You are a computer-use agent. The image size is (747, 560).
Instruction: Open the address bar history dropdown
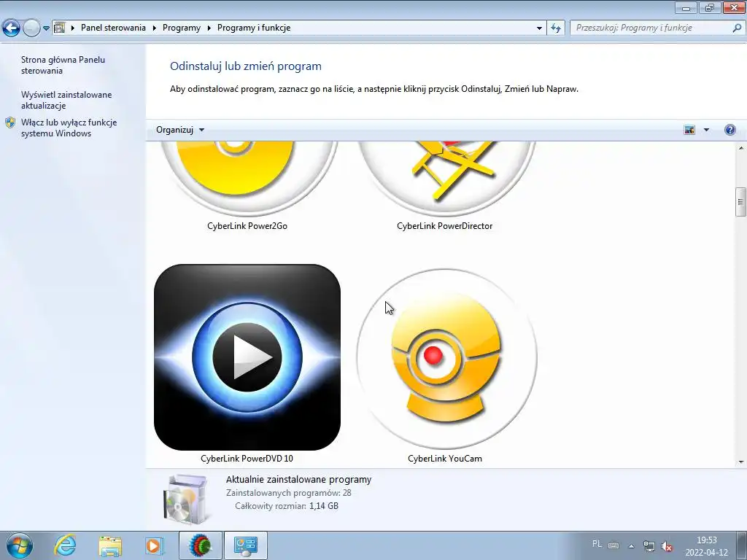pyautogui.click(x=539, y=28)
